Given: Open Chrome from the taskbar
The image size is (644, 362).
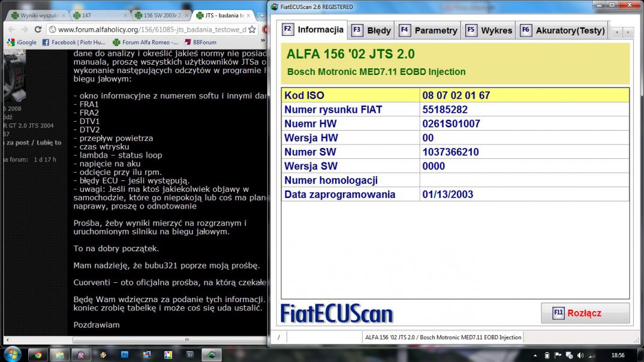Looking at the screenshot, I should [x=38, y=355].
